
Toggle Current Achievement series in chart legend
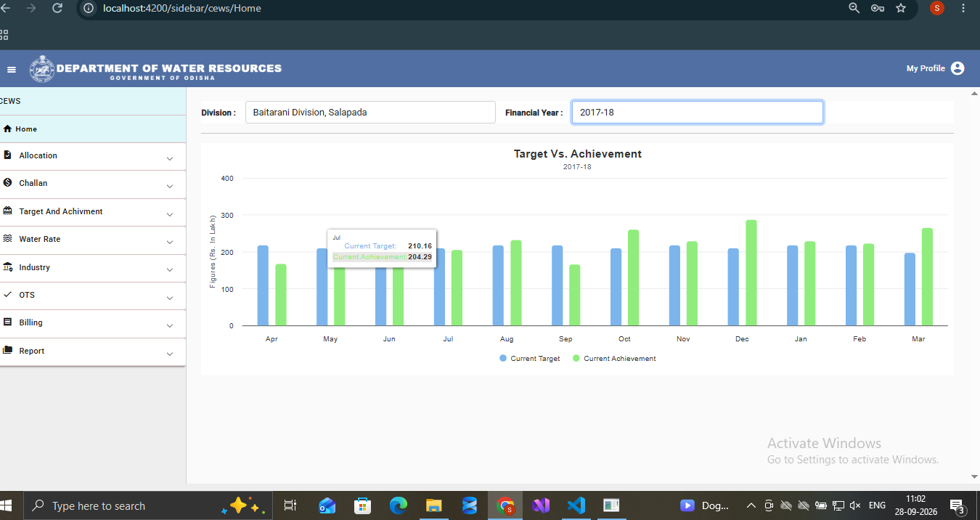[x=614, y=359]
